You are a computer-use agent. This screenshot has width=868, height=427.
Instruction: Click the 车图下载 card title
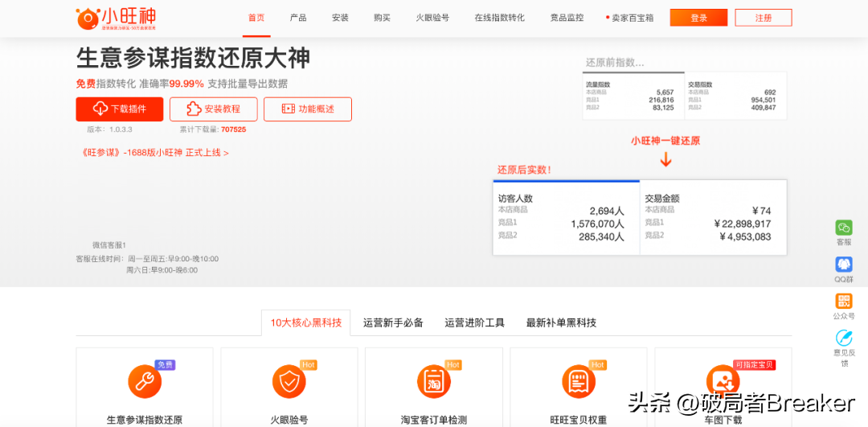pyautogui.click(x=723, y=420)
